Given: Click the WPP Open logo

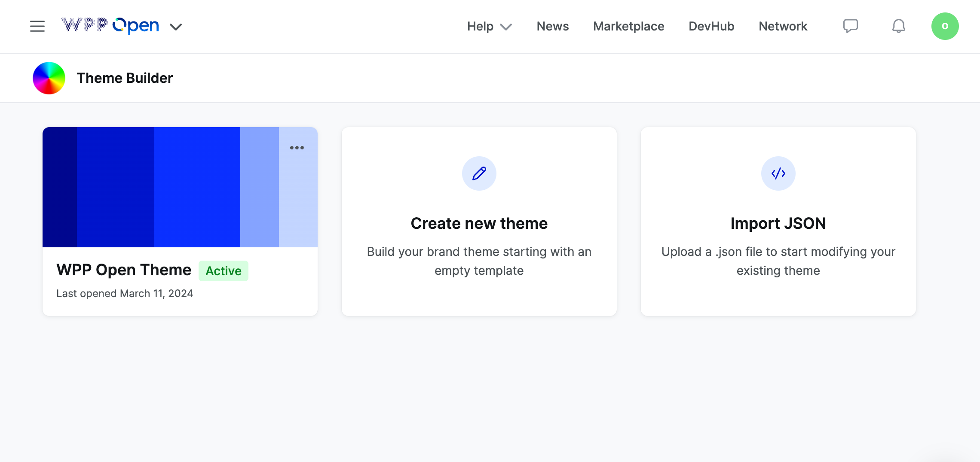Looking at the screenshot, I should coord(110,26).
